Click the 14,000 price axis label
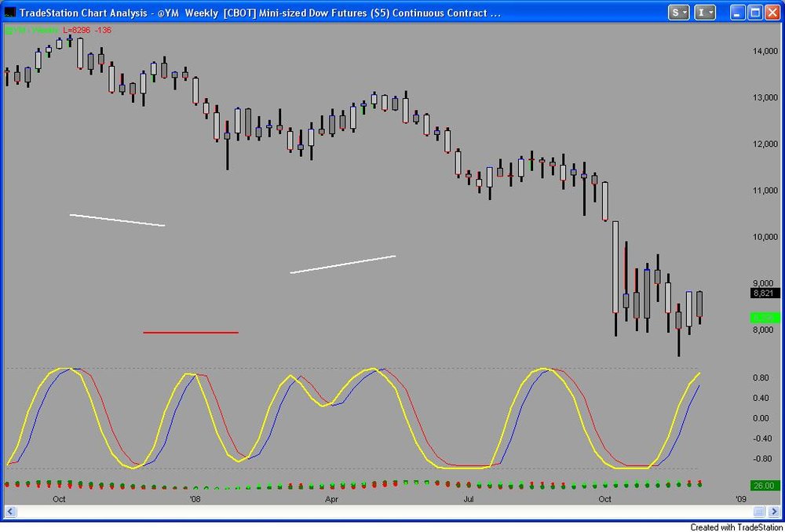 click(x=765, y=51)
